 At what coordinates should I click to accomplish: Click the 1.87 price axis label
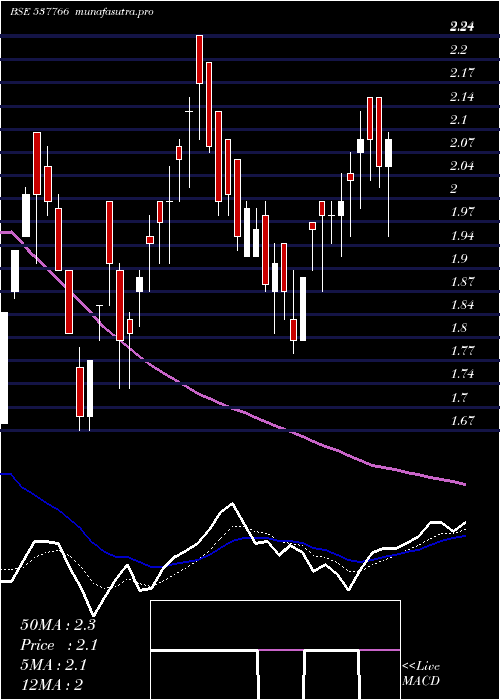click(462, 282)
